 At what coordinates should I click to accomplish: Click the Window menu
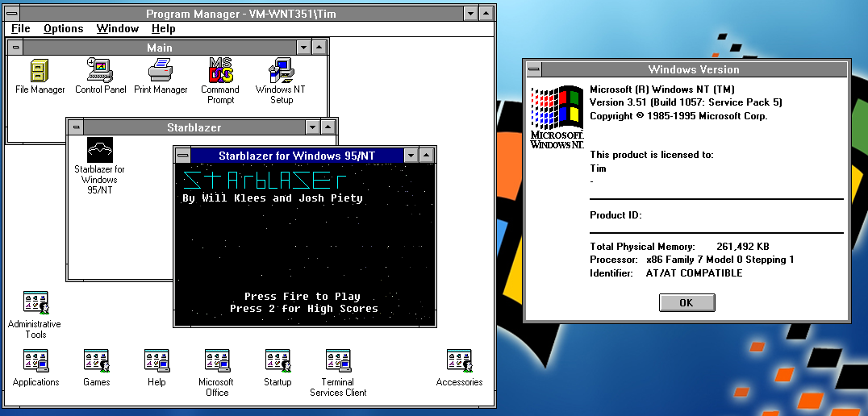pos(118,28)
